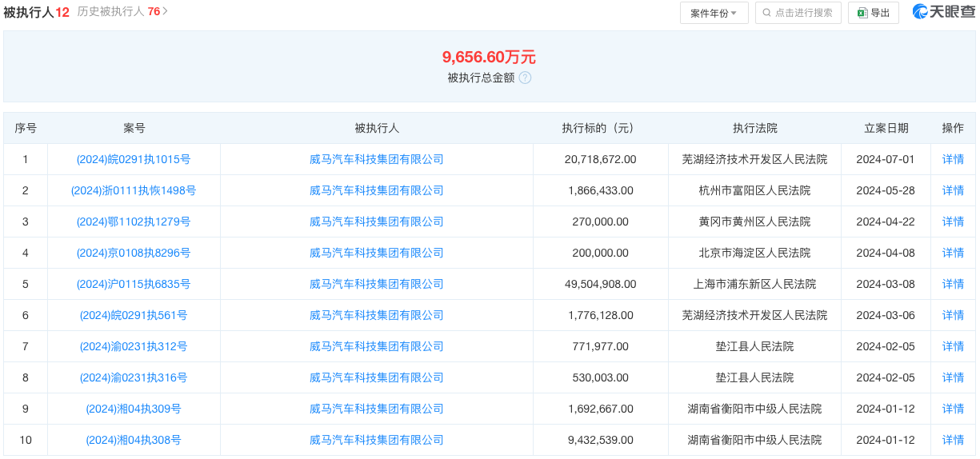This screenshot has width=980, height=459.
Task: Open case (2024)渝0231执316号
Action: pos(134,377)
